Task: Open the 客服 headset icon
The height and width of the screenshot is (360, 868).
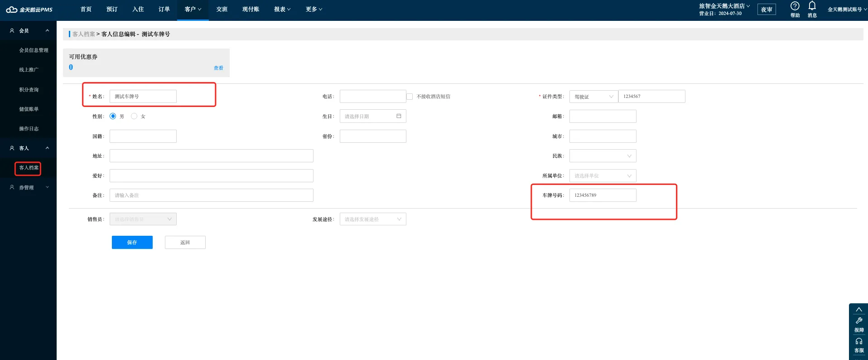Action: [x=858, y=341]
